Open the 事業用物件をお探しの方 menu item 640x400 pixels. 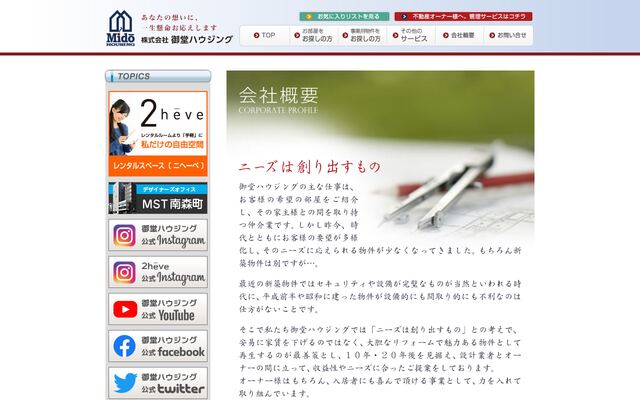coord(362,36)
